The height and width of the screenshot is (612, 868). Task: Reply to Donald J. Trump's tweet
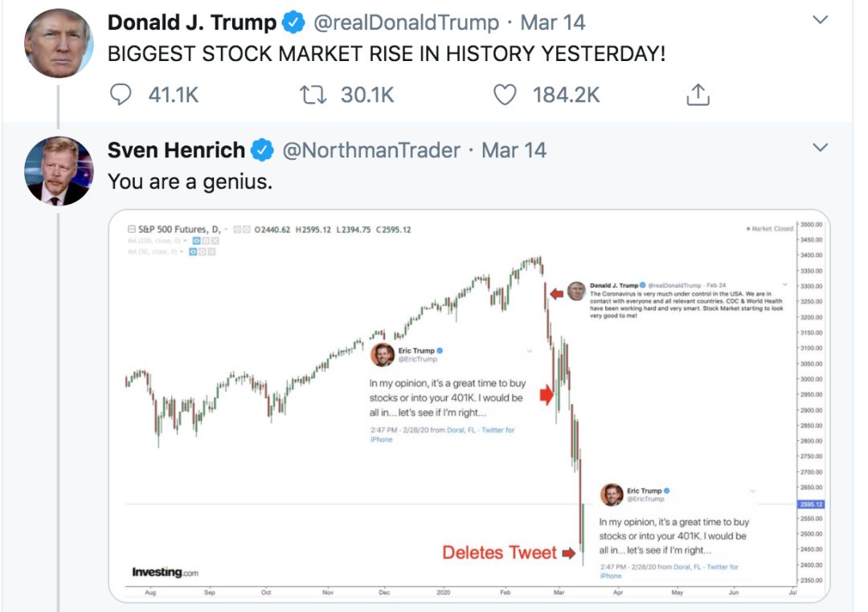click(x=120, y=96)
